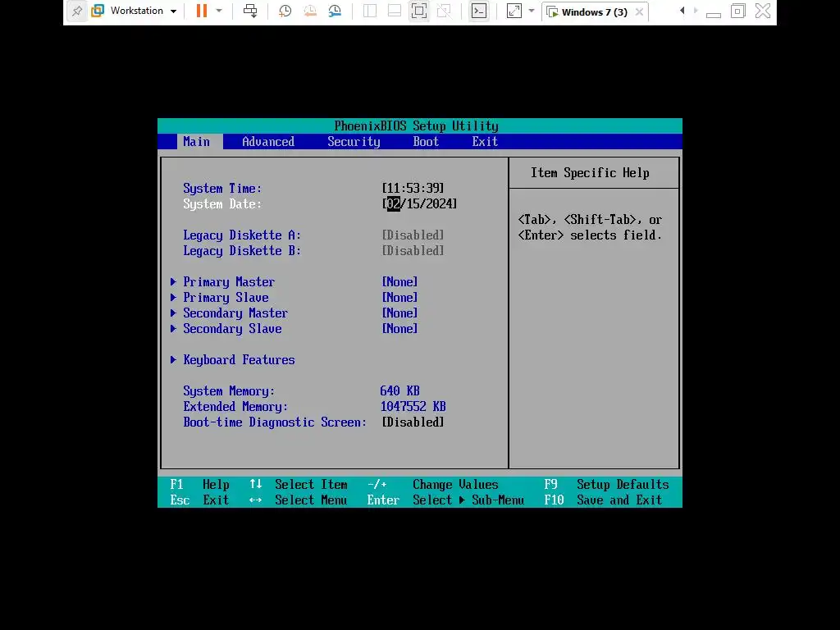Click the Unity mode icon
The width and height of the screenshot is (840, 630).
[x=444, y=11]
